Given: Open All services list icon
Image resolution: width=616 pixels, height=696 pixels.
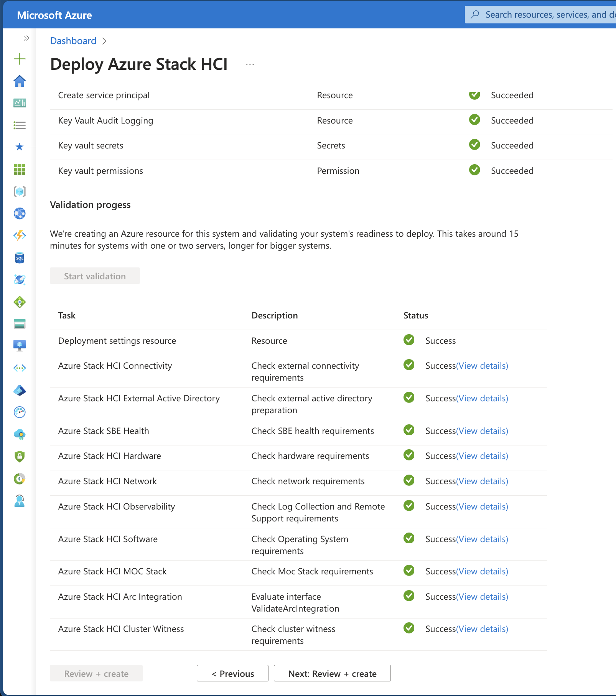Looking at the screenshot, I should (x=20, y=125).
